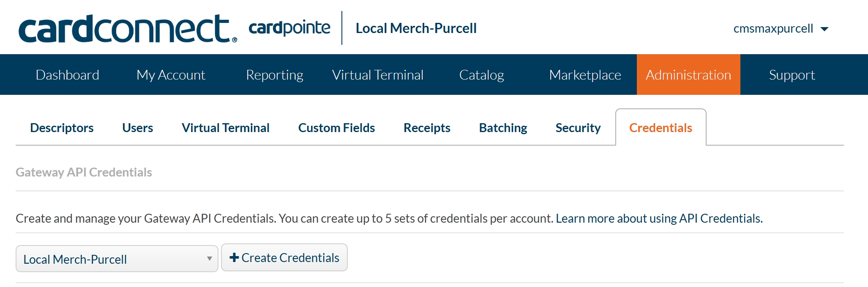Open the Support menu
Screen dimensions: 868x287
click(x=792, y=75)
